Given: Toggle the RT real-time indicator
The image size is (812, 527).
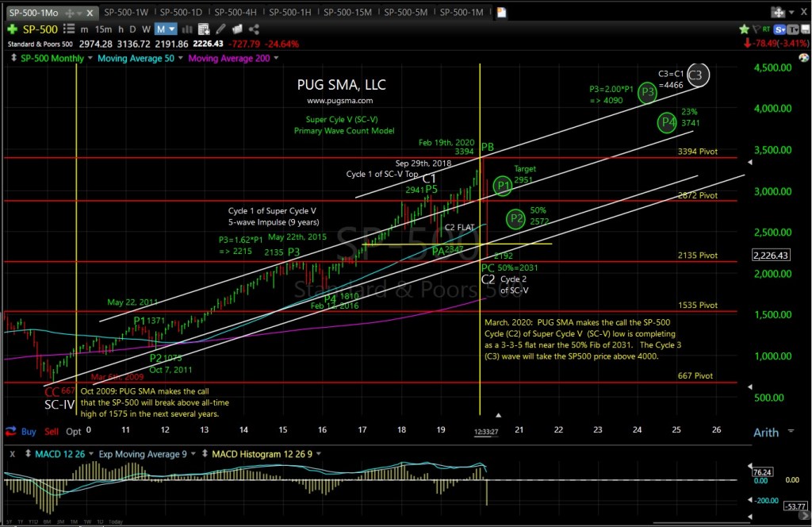Looking at the screenshot, I should (x=766, y=29).
